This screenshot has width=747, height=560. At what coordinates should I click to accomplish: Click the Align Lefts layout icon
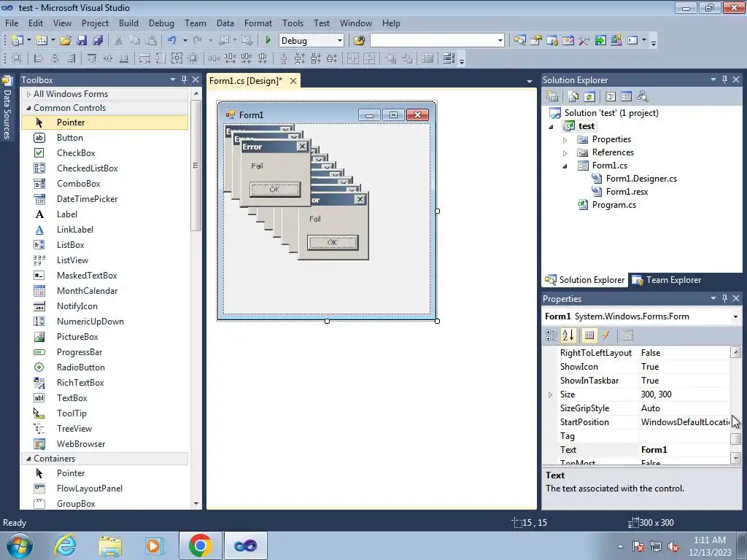[x=39, y=58]
